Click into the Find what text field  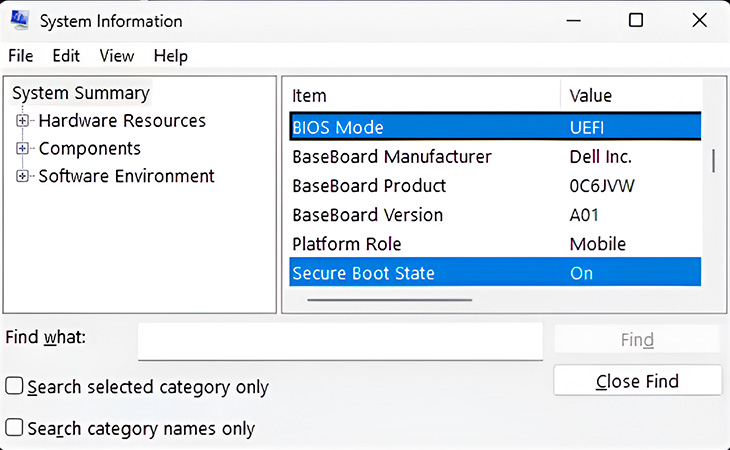point(340,341)
